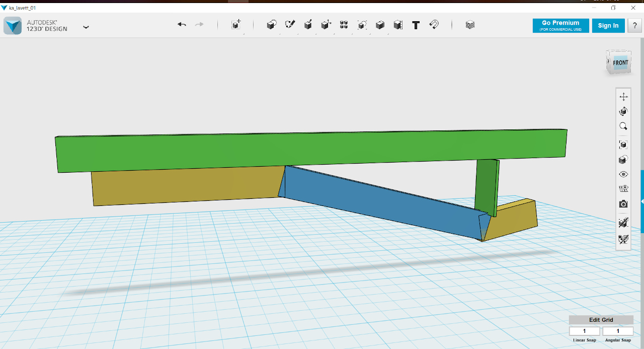Select the Zoom magnifier tool
This screenshot has height=349, width=644.
tap(623, 126)
